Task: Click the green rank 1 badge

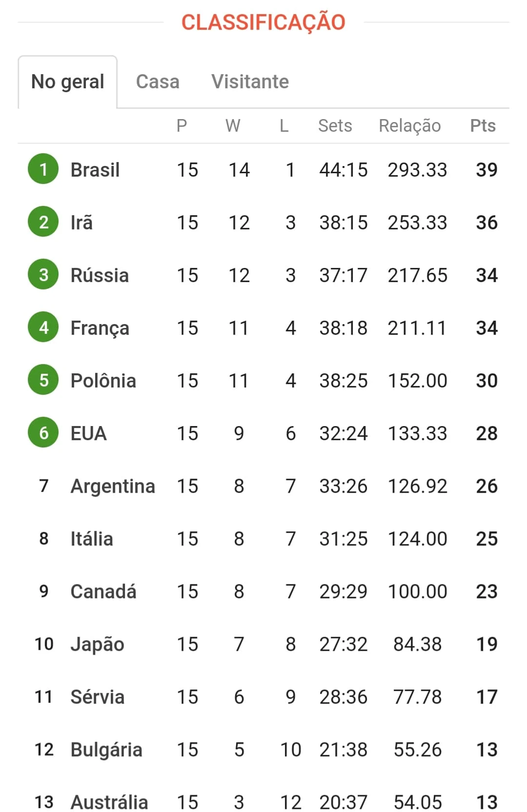Action: click(43, 169)
